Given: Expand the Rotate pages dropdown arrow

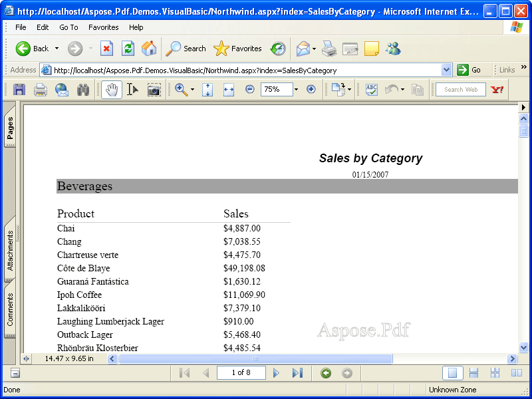Looking at the screenshot, I should (x=350, y=90).
